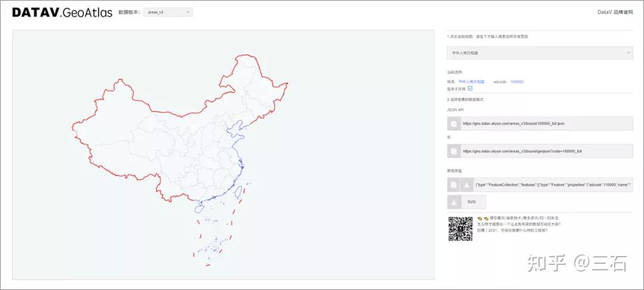Click the DATAV.GeoAtlas logo
Image resolution: width=644 pixels, height=290 pixels.
pyautogui.click(x=62, y=13)
